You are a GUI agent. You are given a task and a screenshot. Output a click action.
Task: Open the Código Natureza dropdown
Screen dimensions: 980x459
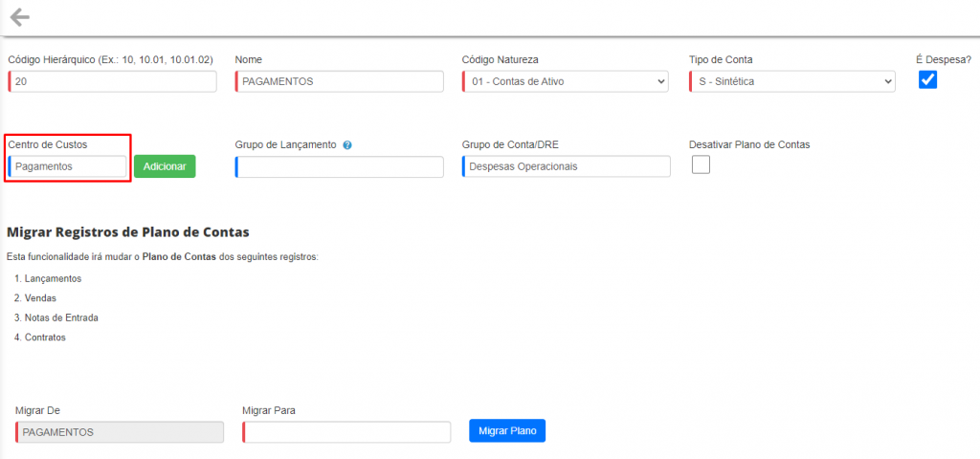pyautogui.click(x=566, y=81)
